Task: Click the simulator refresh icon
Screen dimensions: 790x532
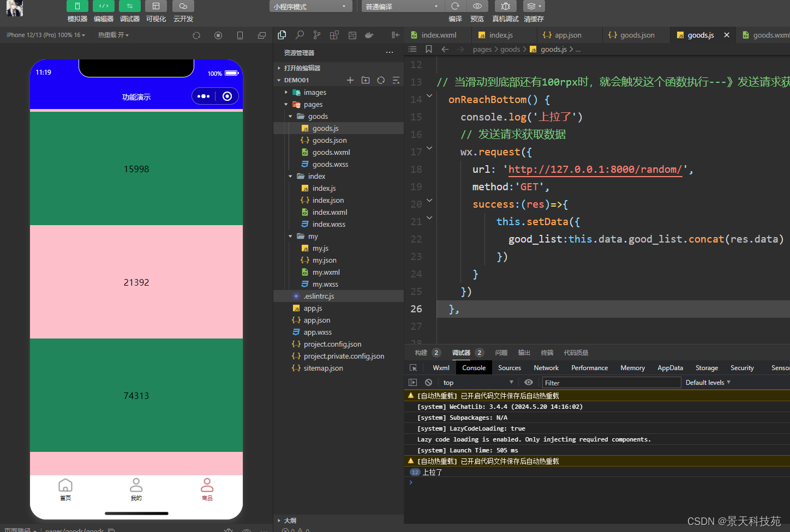Action: [196, 35]
